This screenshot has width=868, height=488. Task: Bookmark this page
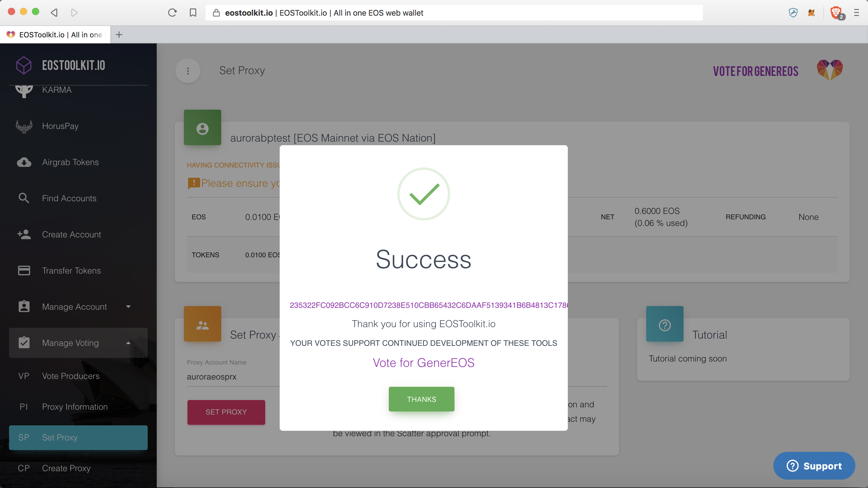[x=193, y=13]
